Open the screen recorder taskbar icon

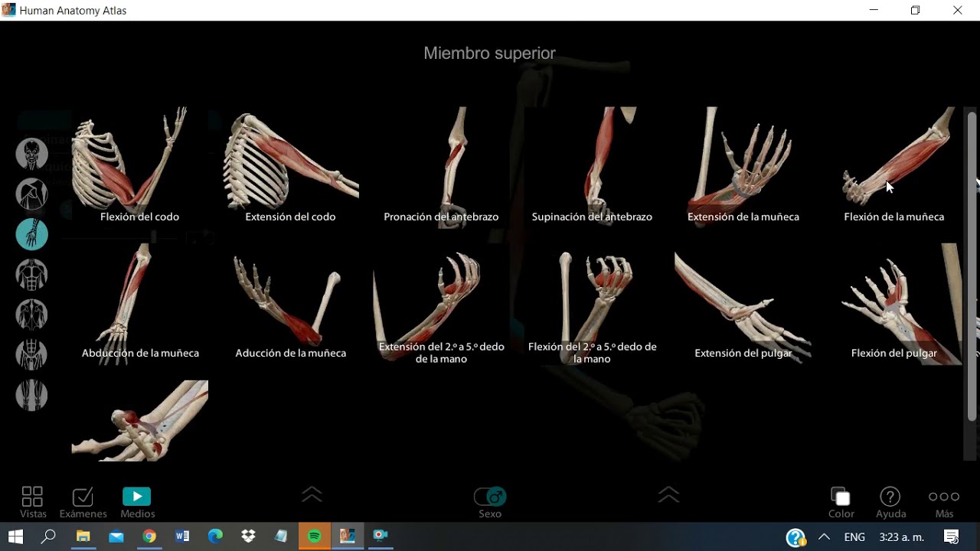pyautogui.click(x=381, y=536)
